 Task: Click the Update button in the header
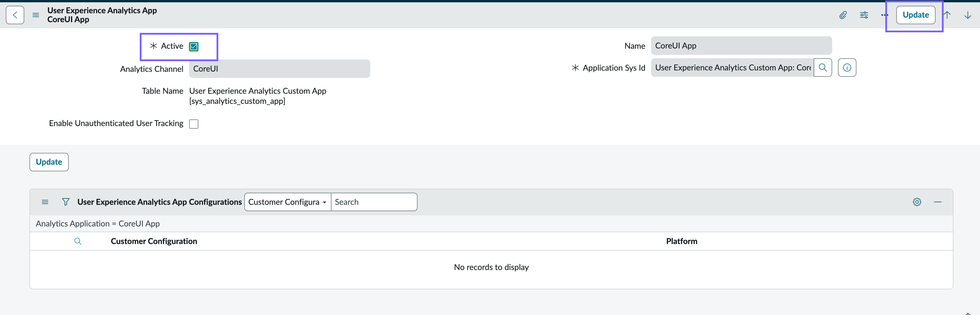(915, 15)
